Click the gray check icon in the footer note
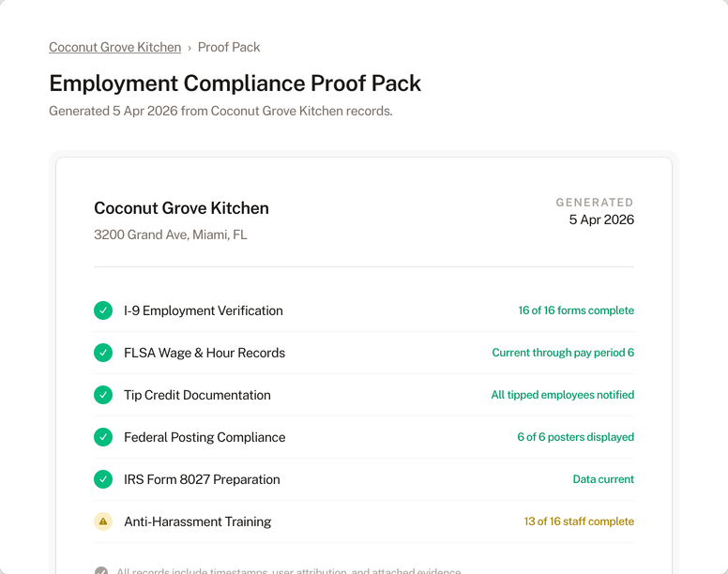The width and height of the screenshot is (728, 574). tap(101, 571)
